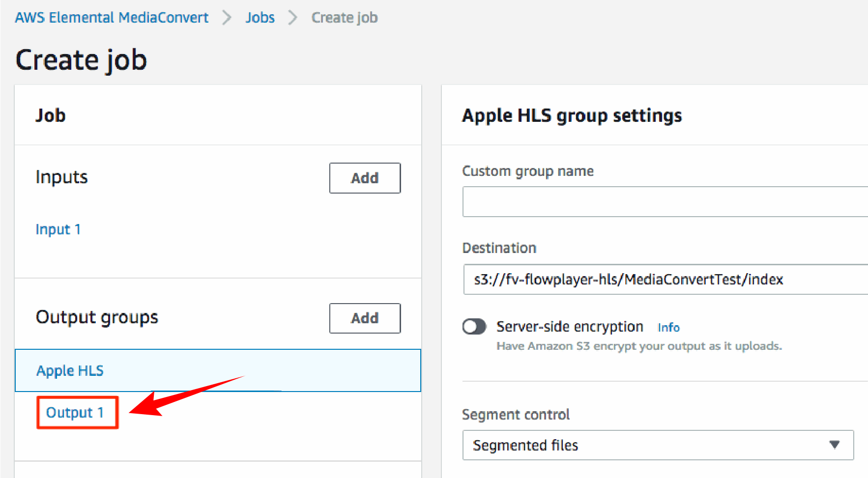The width and height of the screenshot is (868, 478).
Task: Open AWS Elemental MediaConvert breadcrumb link
Action: tap(112, 18)
